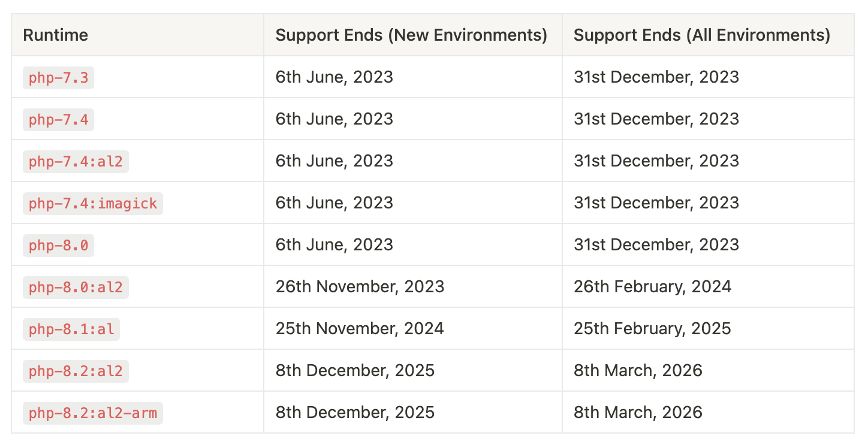Click the php-7.4:imagick runtime label

coord(93,204)
